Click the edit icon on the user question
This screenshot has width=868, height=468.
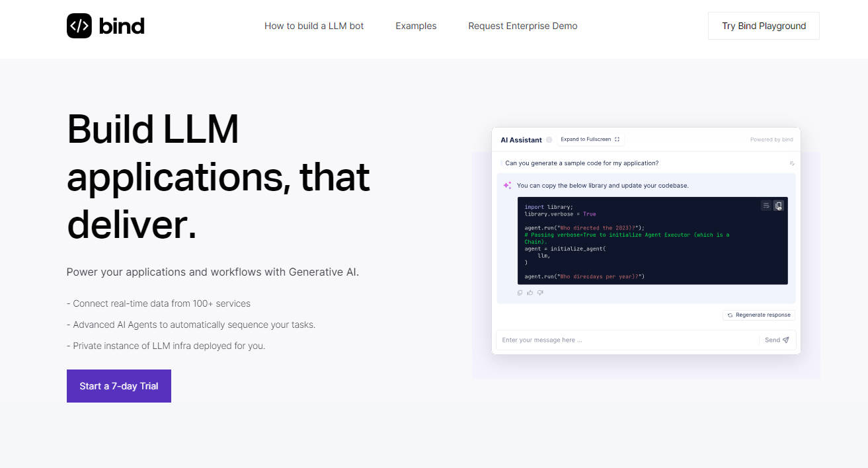tap(791, 163)
